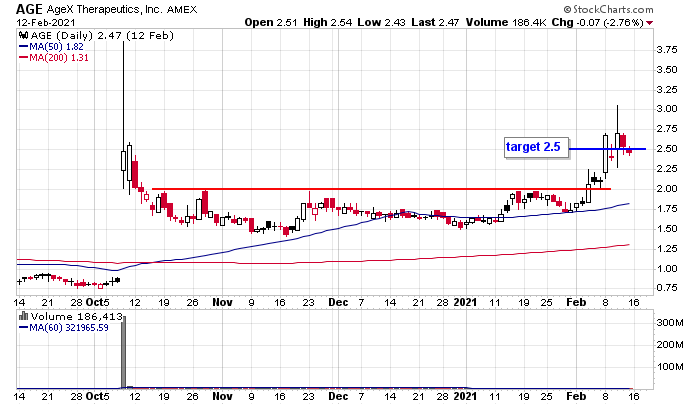Click the candlestick icon beside AGE (Daily)

click(x=24, y=35)
